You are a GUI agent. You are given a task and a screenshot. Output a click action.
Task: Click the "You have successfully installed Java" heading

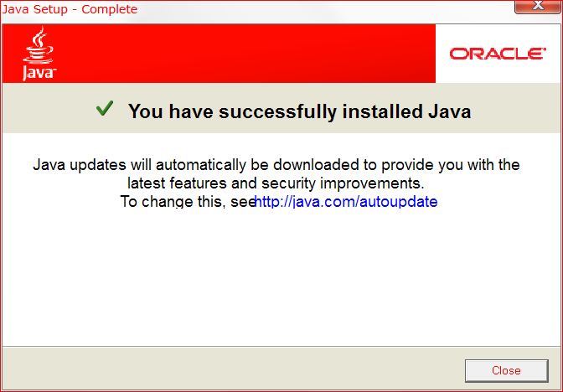pos(299,111)
